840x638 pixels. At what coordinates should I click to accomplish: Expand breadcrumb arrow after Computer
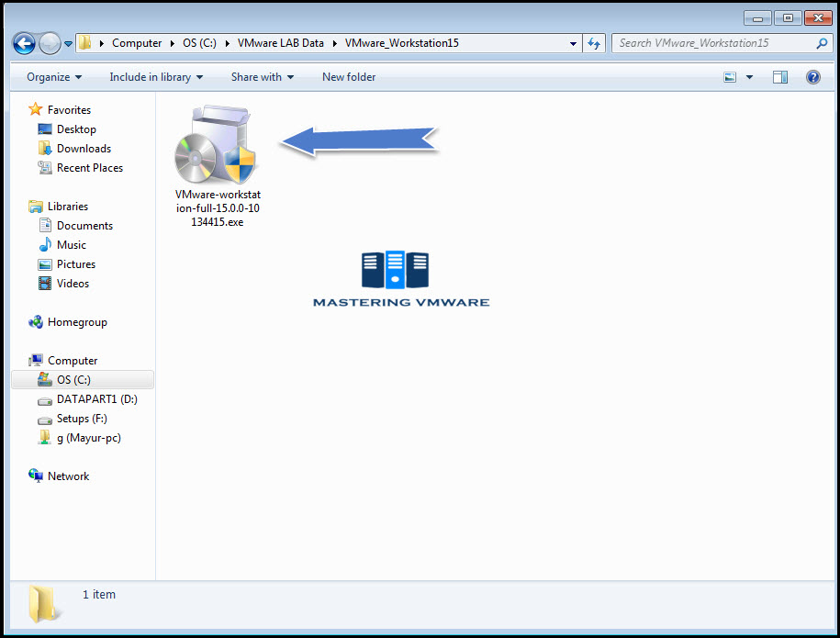(x=173, y=43)
